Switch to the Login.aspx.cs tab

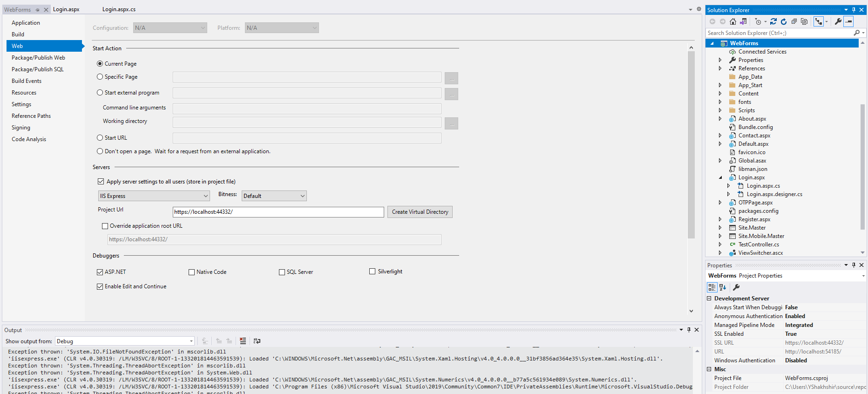click(x=119, y=9)
